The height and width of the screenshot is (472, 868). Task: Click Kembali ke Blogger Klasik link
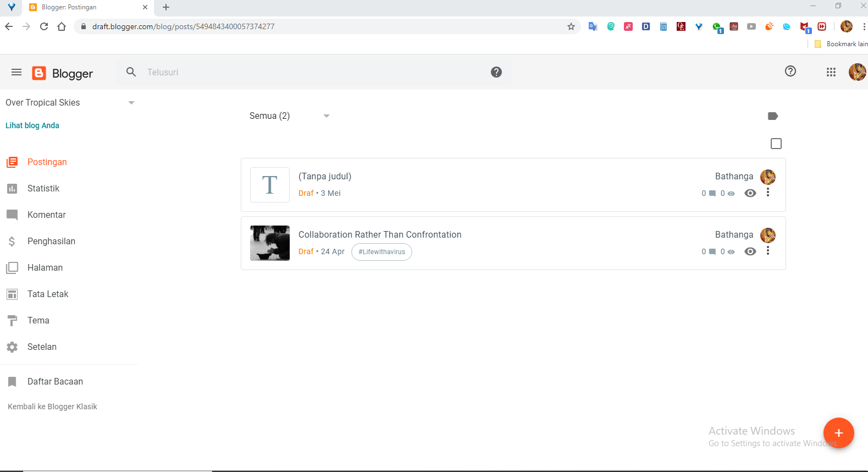(x=52, y=407)
